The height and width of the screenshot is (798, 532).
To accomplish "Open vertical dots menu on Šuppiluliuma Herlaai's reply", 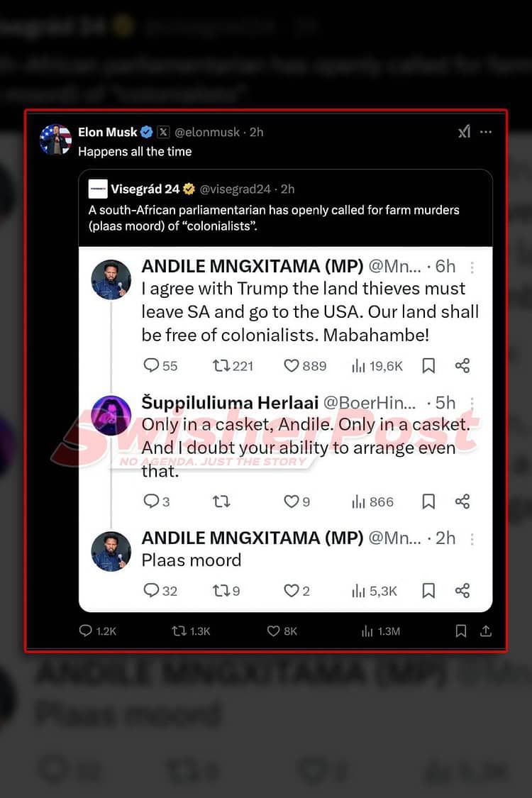I will [472, 403].
